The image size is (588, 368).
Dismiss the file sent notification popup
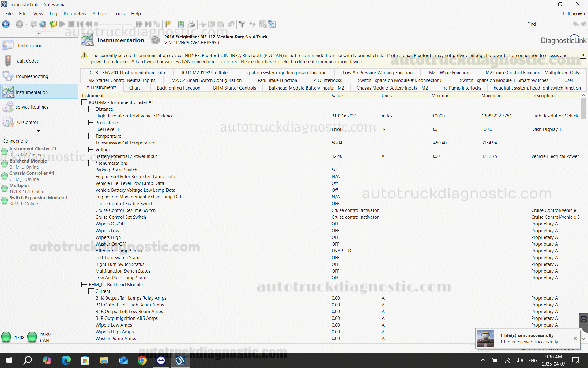point(575,339)
